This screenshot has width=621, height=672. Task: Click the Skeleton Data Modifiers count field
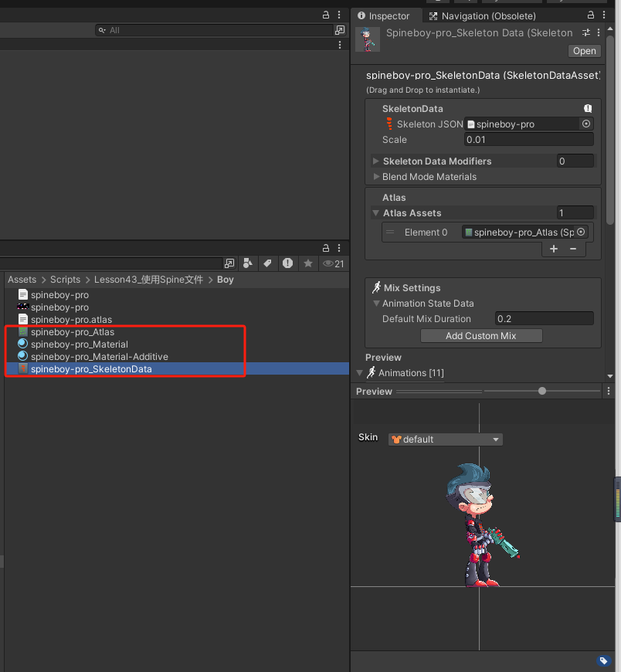575,161
